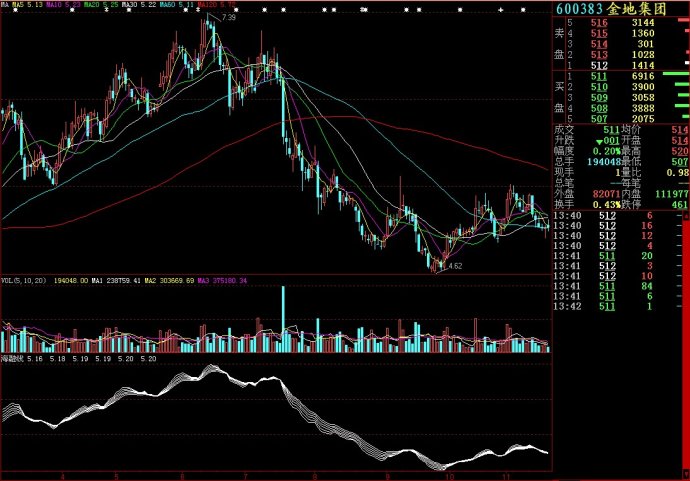Click the tick row with volume 84
Screen dimensions: 690x481
tap(617, 286)
